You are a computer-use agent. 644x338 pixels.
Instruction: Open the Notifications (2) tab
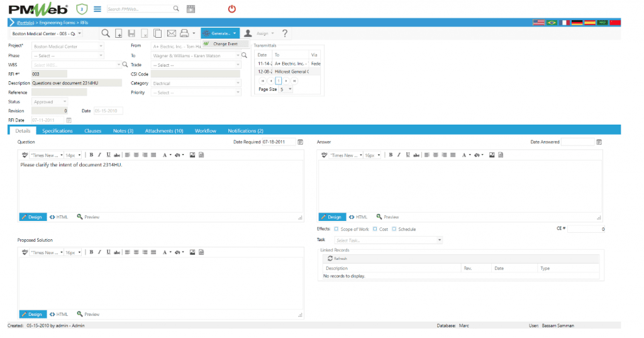point(246,131)
